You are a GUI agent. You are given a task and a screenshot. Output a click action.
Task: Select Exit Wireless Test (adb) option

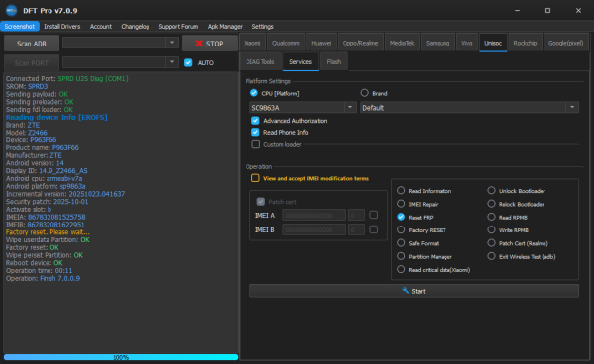tap(491, 256)
